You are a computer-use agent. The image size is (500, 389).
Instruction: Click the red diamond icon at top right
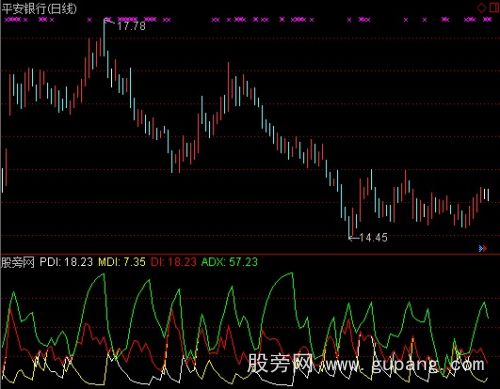pyautogui.click(x=482, y=8)
